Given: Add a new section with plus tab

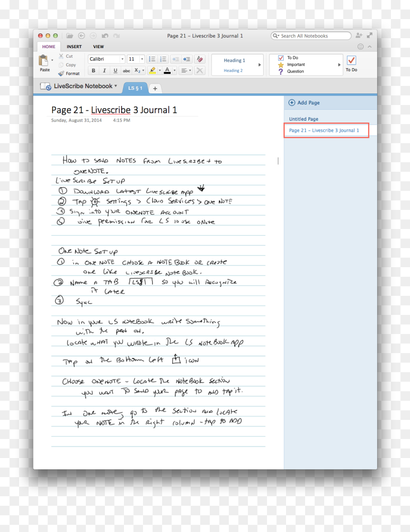Looking at the screenshot, I should tap(155, 89).
